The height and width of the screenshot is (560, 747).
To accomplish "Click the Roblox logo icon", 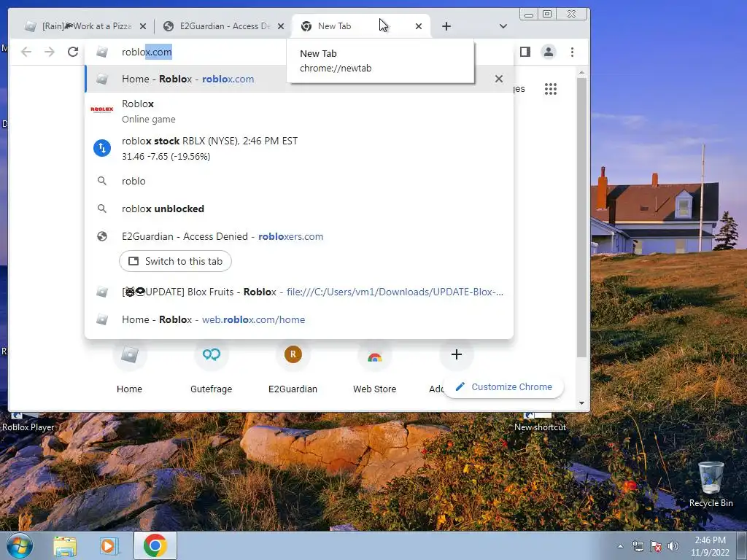I will pos(102,109).
